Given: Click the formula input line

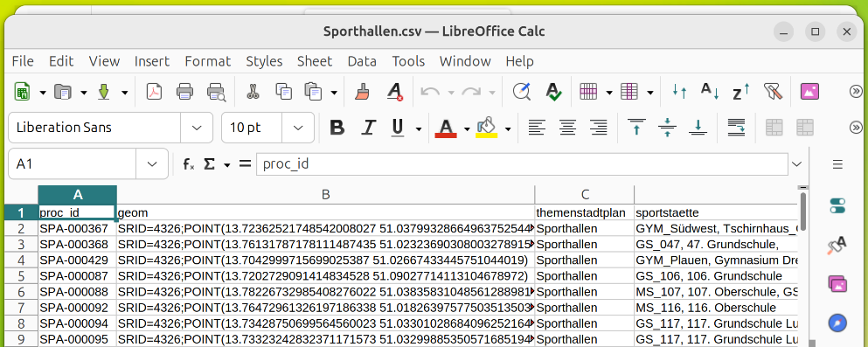Looking at the screenshot, I should (522, 163).
